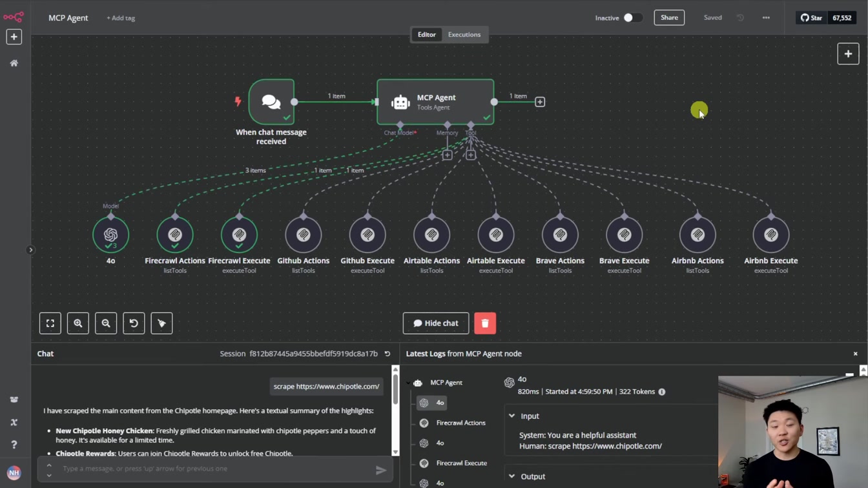Select the Firecrawl Execute node

point(239,234)
